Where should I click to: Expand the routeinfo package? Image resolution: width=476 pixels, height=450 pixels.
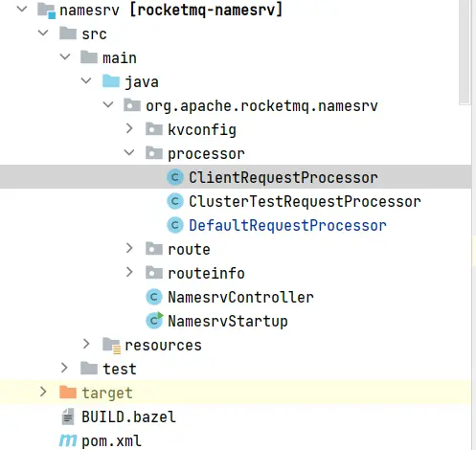point(129,272)
